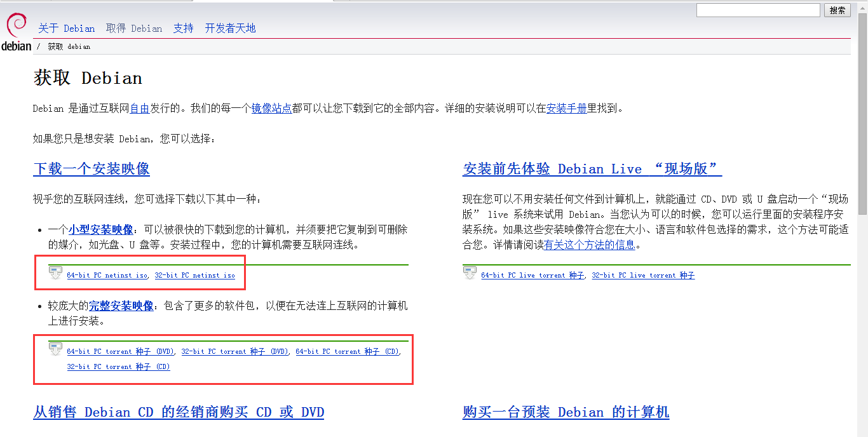Viewport: 868px width, 437px height.
Task: Open the 取得 Debian menu item
Action: (x=134, y=29)
